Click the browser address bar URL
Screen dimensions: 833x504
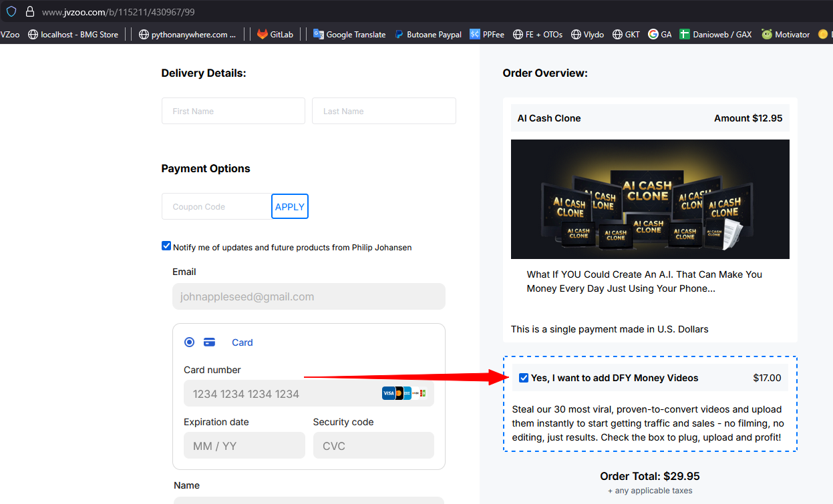(118, 12)
